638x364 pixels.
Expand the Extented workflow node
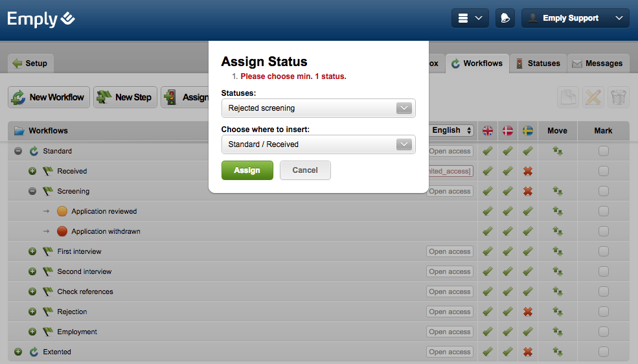18,352
